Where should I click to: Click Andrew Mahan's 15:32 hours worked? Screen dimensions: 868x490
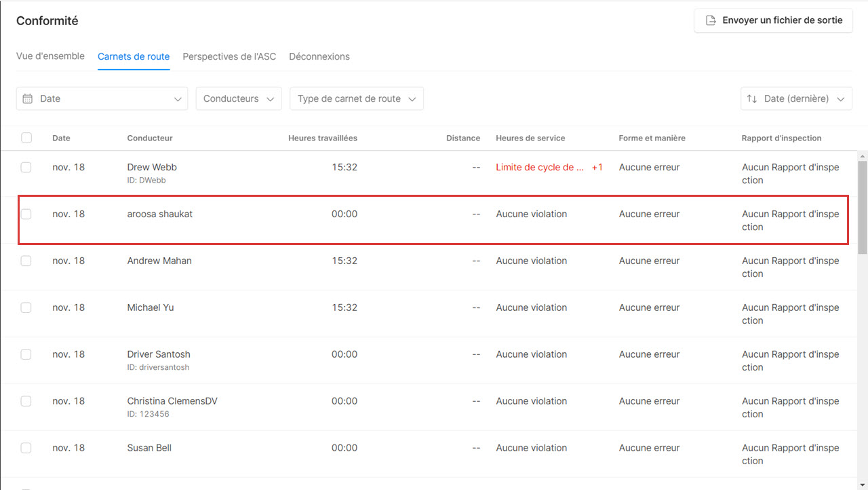(x=344, y=261)
